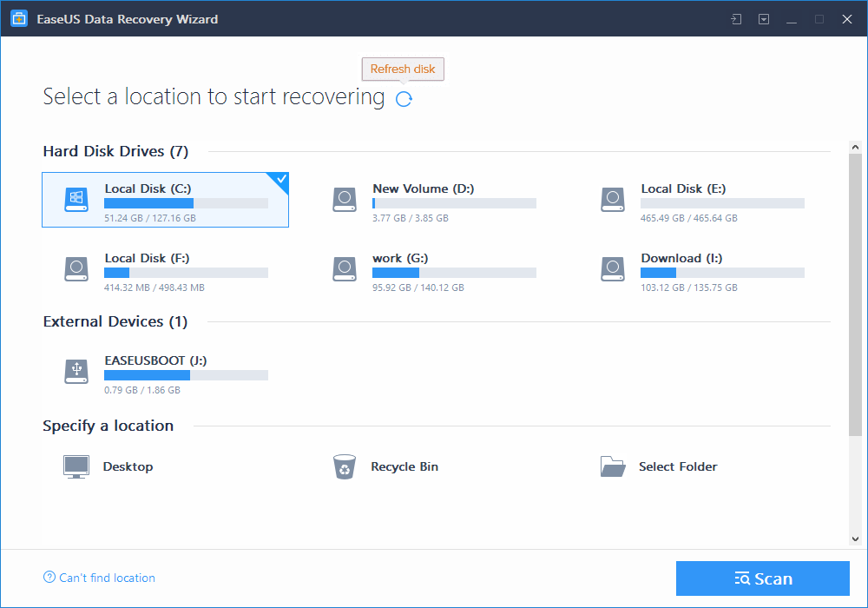Click the Refresh disk tooltip button
The image size is (868, 608).
[x=403, y=69]
